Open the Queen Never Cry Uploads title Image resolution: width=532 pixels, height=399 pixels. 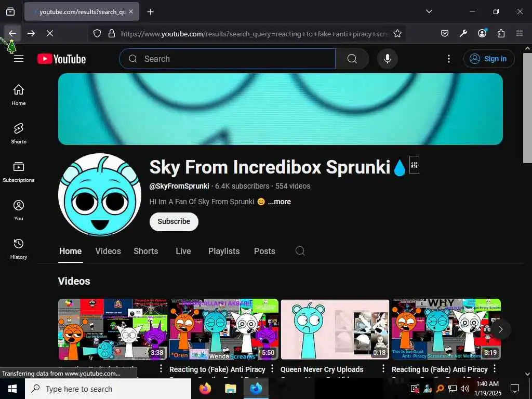[322, 369]
